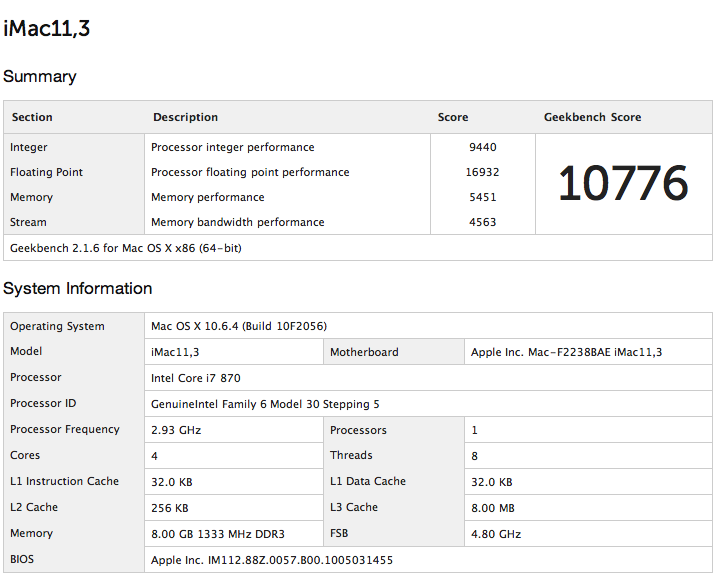Image resolution: width=716 pixels, height=576 pixels.
Task: Click the 4.80 GHz FSB value
Action: click(495, 534)
